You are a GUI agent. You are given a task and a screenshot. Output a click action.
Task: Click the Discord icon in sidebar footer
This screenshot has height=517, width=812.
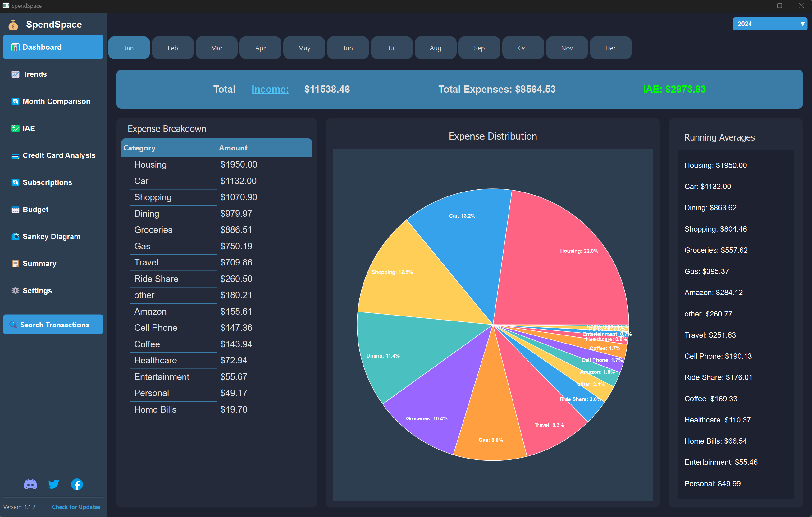tap(30, 484)
